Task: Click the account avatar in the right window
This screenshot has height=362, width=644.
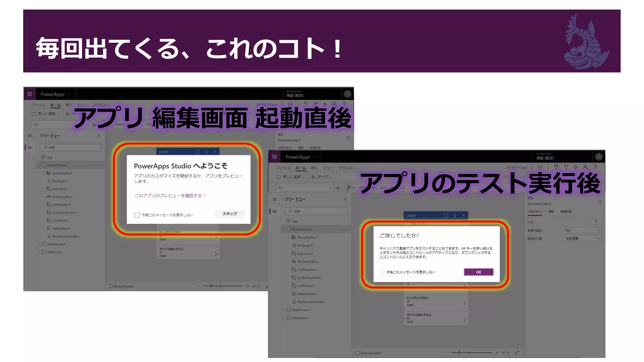Action: pyautogui.click(x=599, y=156)
